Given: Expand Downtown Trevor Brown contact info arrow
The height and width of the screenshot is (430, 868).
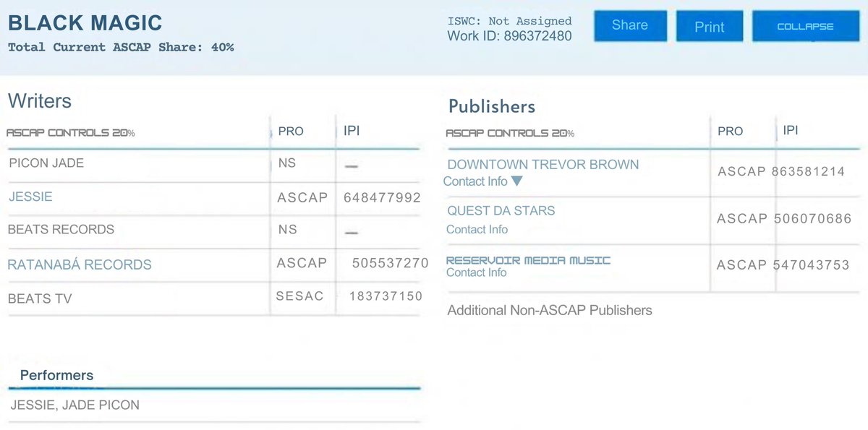Looking at the screenshot, I should 516,181.
